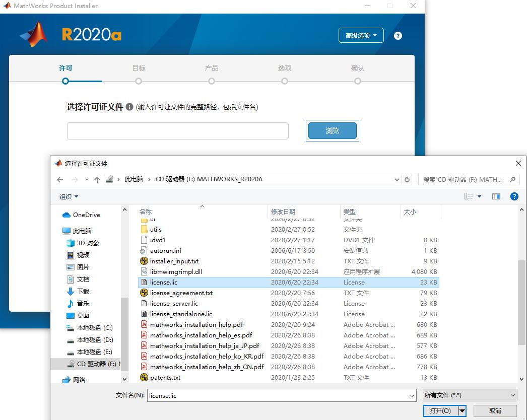
Task: Open the view options dropdown arrow
Action: tap(479, 196)
